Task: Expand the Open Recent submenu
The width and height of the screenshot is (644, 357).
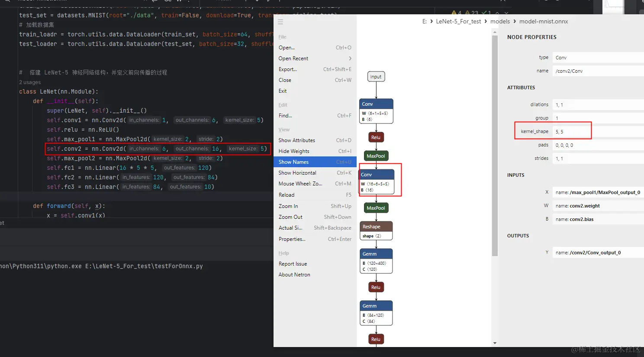Action: click(293, 58)
